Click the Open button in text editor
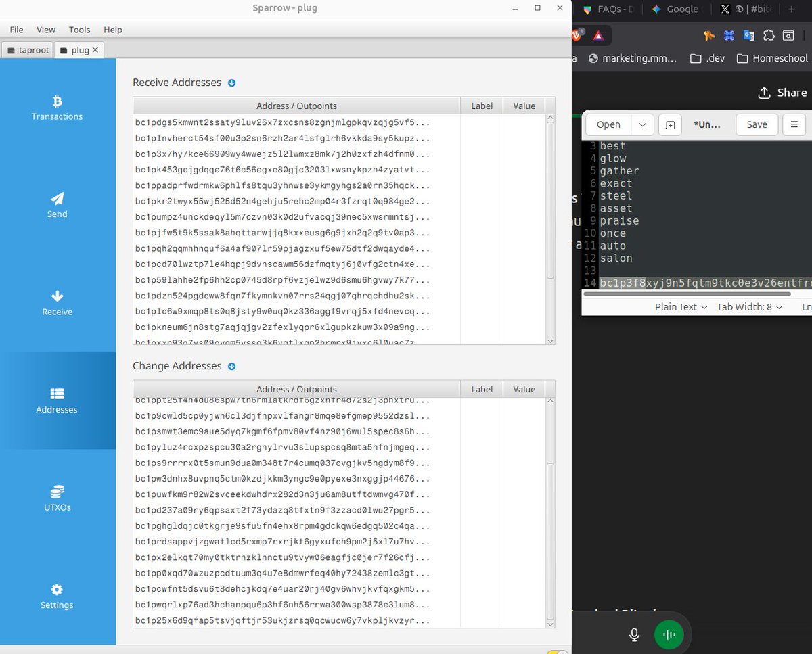Image resolution: width=812 pixels, height=654 pixels. click(x=608, y=124)
